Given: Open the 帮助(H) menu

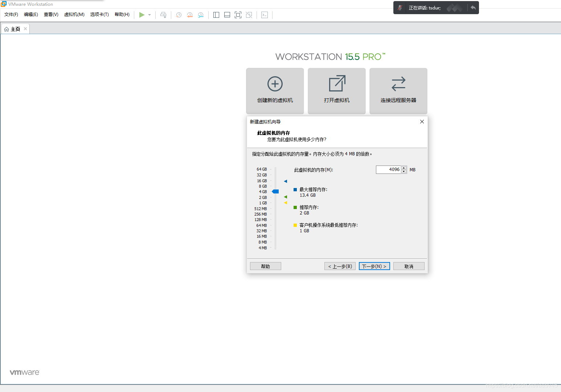Looking at the screenshot, I should [x=122, y=15].
